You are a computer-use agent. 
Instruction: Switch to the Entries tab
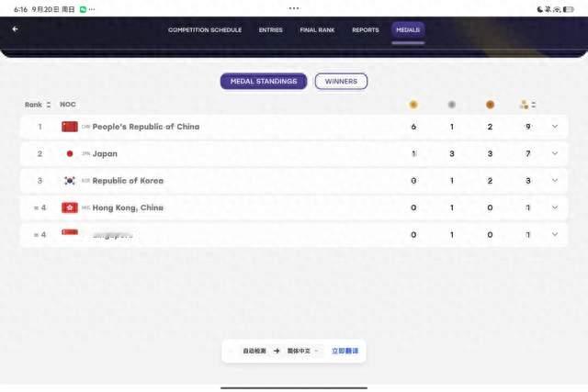tap(270, 30)
